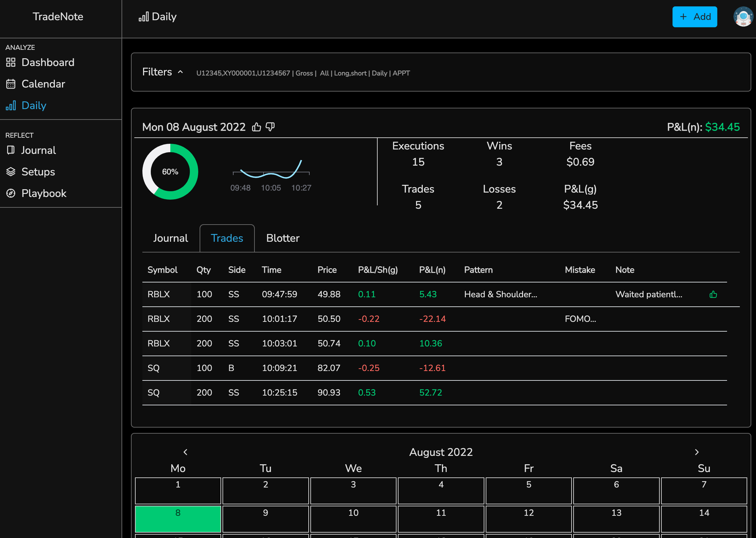The image size is (756, 538).
Task: Open Setups in the sidebar
Action: click(x=31, y=172)
